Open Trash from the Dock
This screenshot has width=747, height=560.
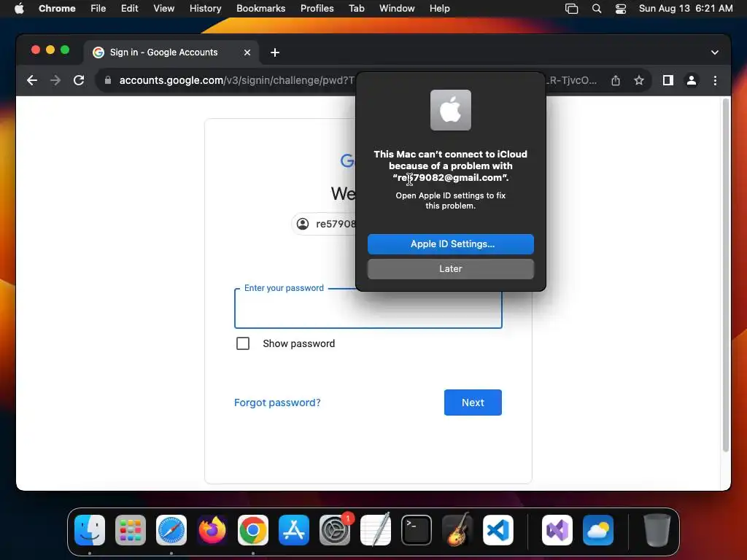coord(657,530)
